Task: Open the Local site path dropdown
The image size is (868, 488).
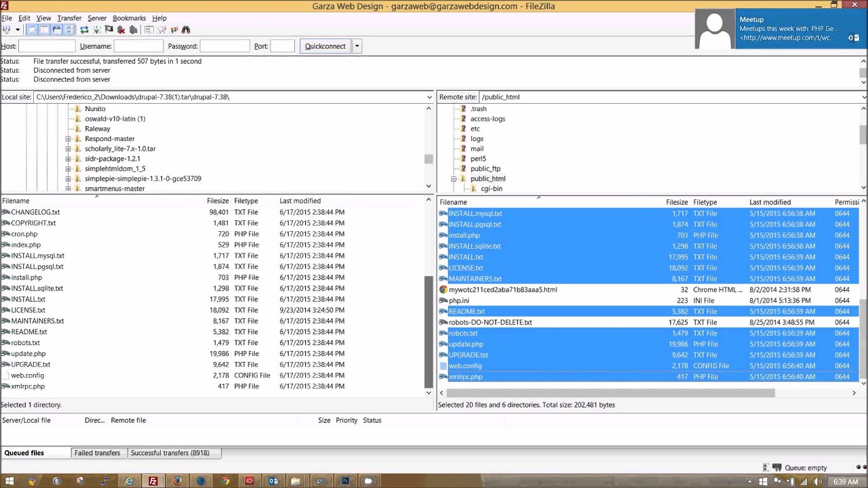Action: click(x=429, y=97)
